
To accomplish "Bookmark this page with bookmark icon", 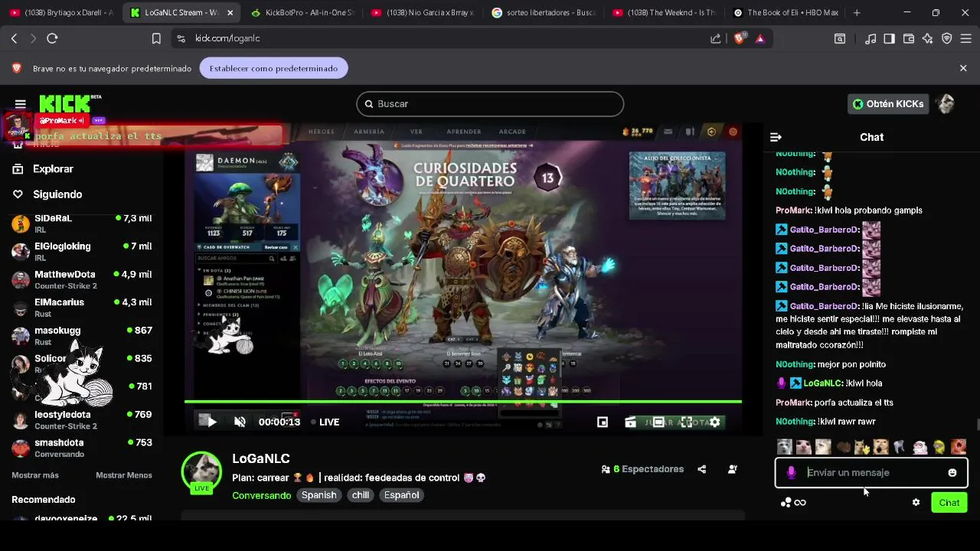I will (156, 38).
